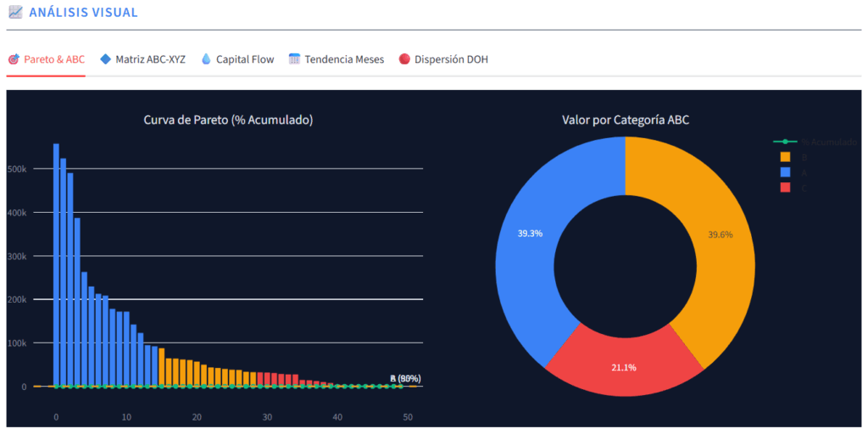Click the calendar icon for Tendencia Meses
868x440 pixels.
[294, 59]
